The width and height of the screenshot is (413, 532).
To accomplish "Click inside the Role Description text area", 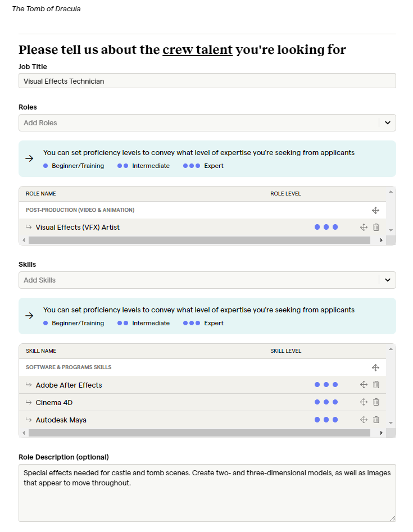I will pyautogui.click(x=207, y=493).
